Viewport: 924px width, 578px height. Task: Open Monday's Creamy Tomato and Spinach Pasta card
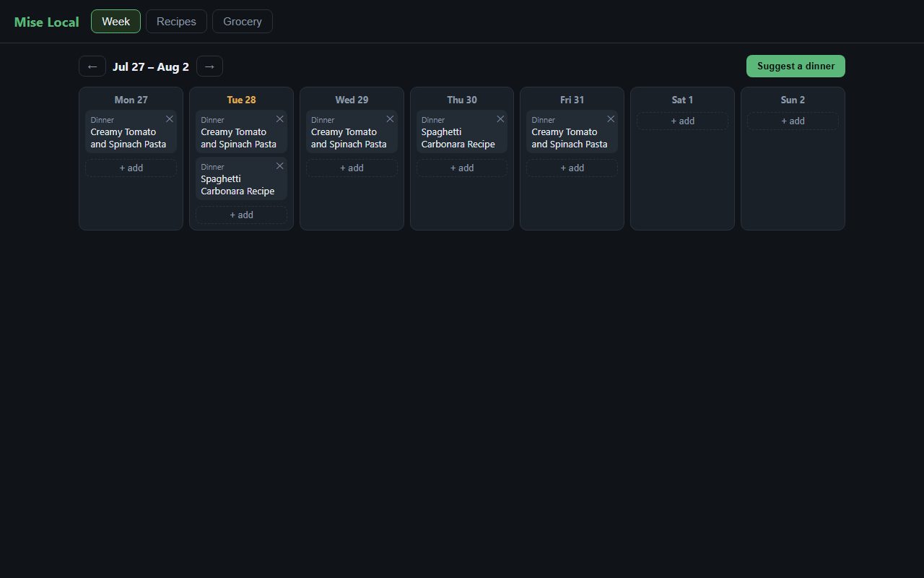click(x=131, y=131)
